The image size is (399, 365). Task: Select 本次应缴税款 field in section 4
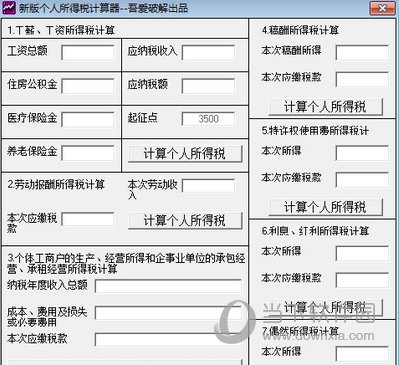pyautogui.click(x=362, y=80)
